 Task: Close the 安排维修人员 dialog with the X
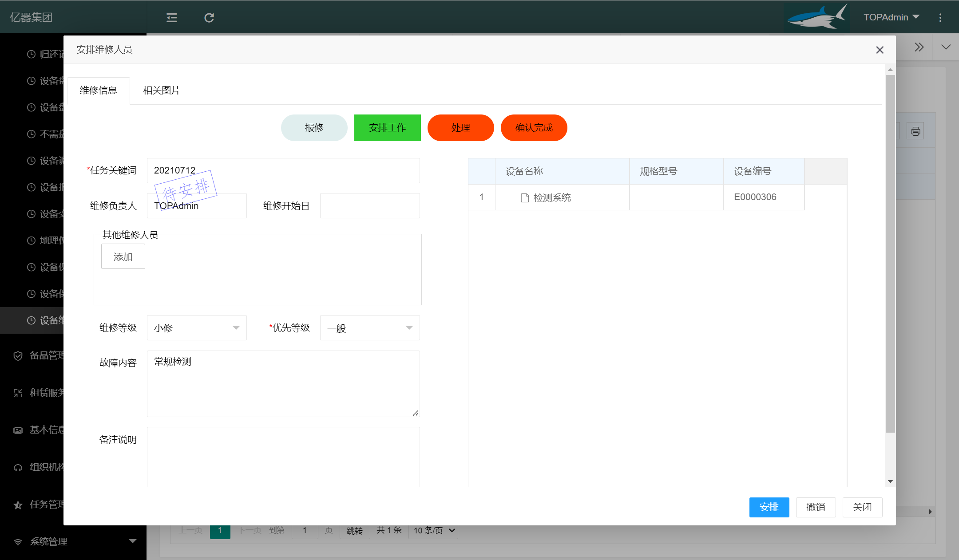point(880,50)
